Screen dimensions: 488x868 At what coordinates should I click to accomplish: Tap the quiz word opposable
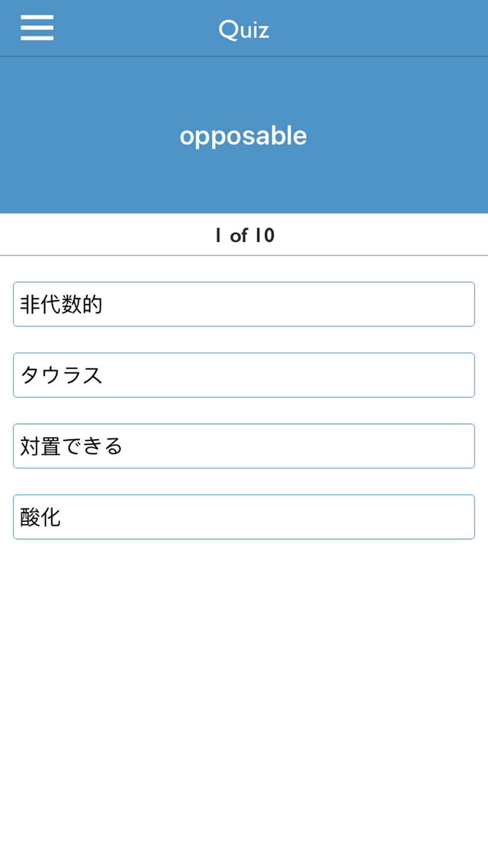pyautogui.click(x=244, y=136)
